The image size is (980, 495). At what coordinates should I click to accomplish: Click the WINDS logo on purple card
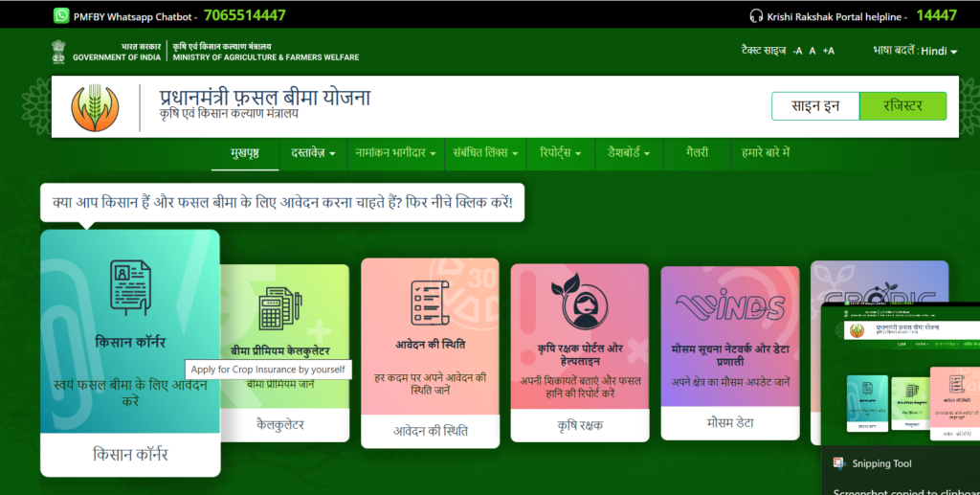pyautogui.click(x=730, y=305)
